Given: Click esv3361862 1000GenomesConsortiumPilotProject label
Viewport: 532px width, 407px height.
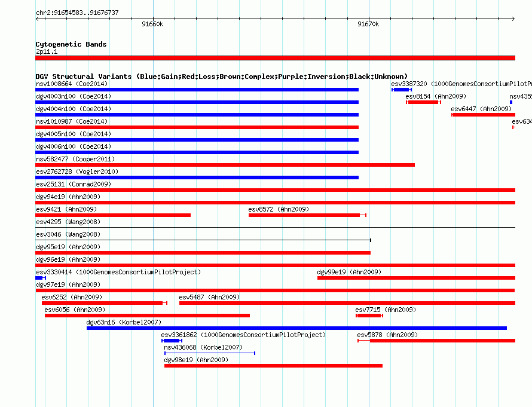Looking at the screenshot, I should (x=243, y=335).
